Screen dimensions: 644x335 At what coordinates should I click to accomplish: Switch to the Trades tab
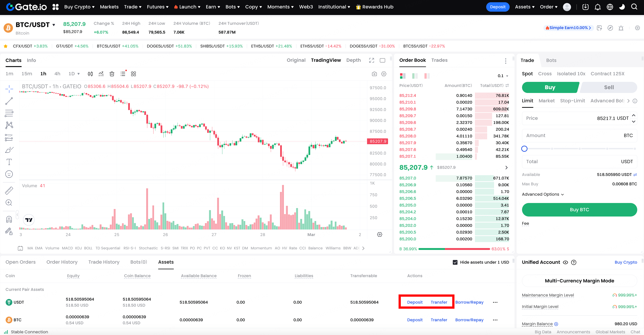(x=439, y=60)
